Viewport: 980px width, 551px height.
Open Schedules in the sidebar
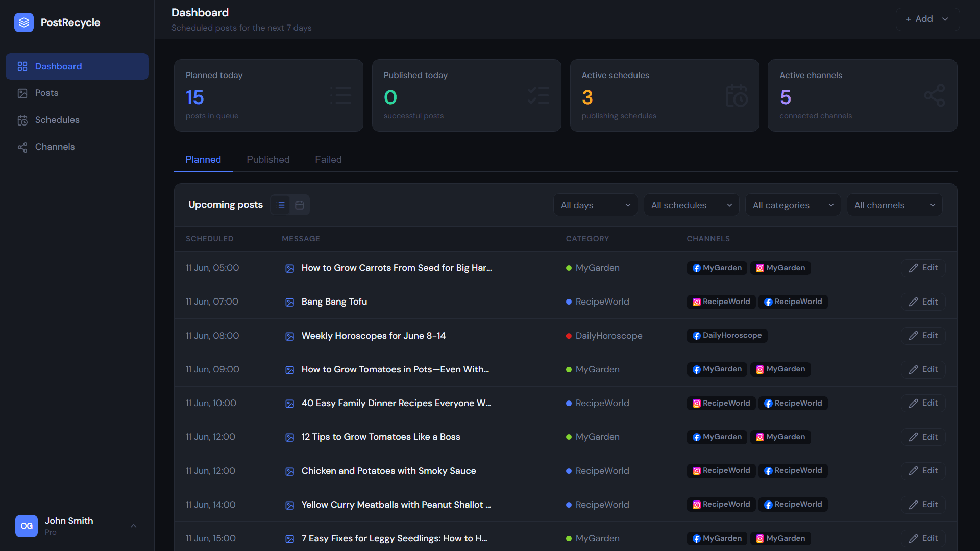pos(77,120)
